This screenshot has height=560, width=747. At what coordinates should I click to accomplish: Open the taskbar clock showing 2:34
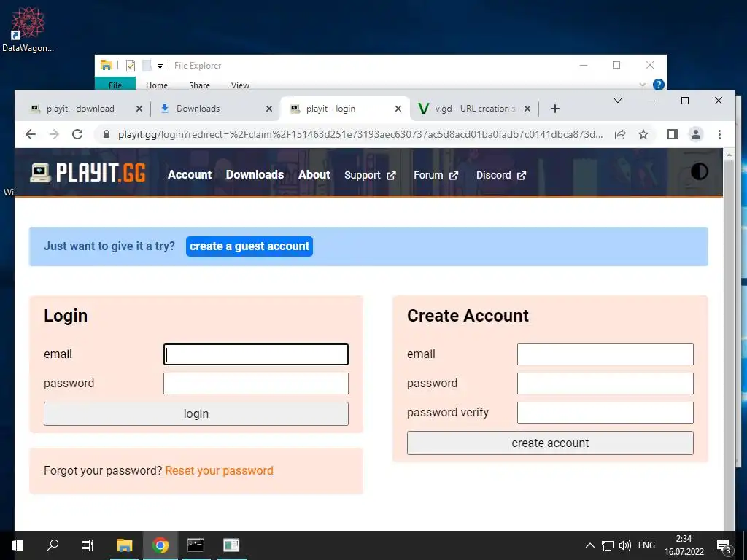click(684, 545)
